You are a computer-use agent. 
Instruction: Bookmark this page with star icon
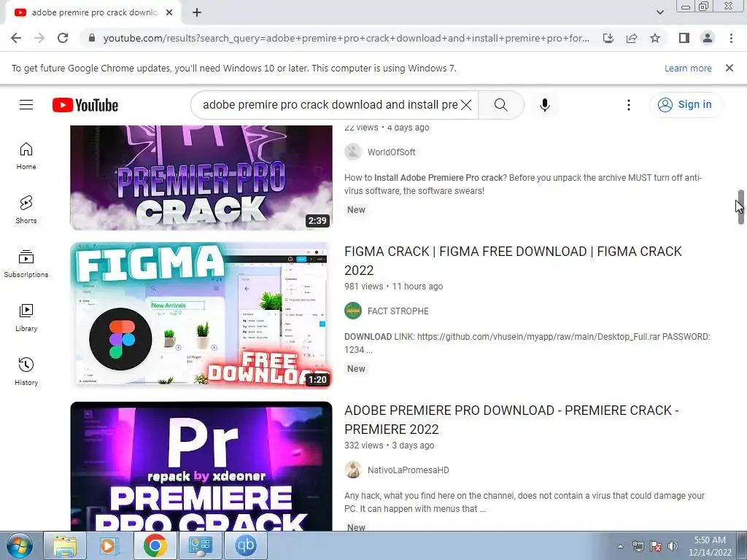coord(655,38)
